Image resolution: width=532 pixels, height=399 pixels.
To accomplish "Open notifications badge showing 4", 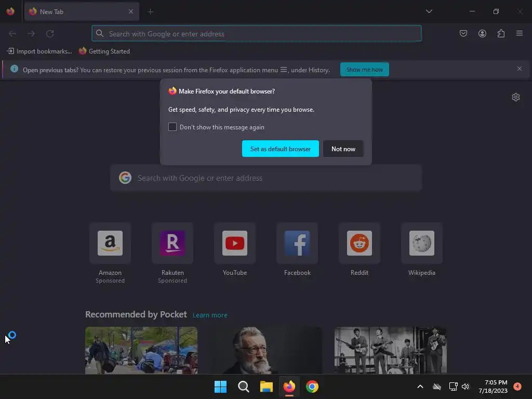I will coord(517,386).
